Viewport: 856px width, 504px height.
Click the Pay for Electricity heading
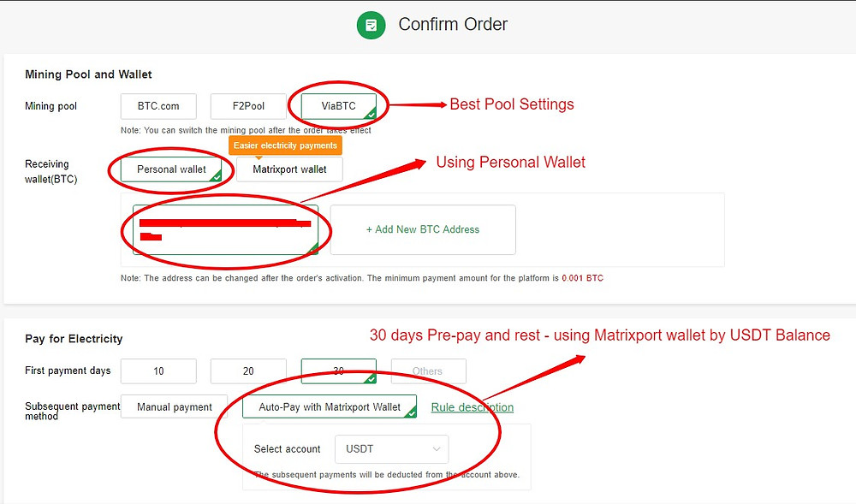pyautogui.click(x=74, y=339)
